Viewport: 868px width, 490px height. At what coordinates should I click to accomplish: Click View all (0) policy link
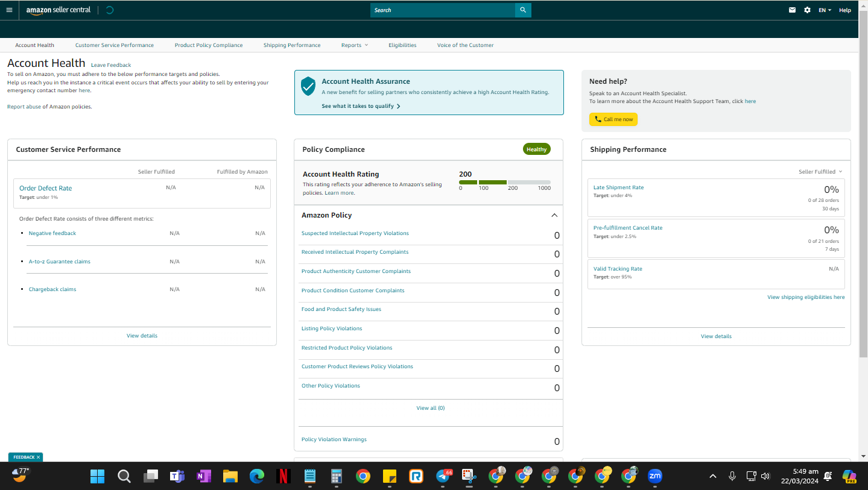tap(431, 408)
